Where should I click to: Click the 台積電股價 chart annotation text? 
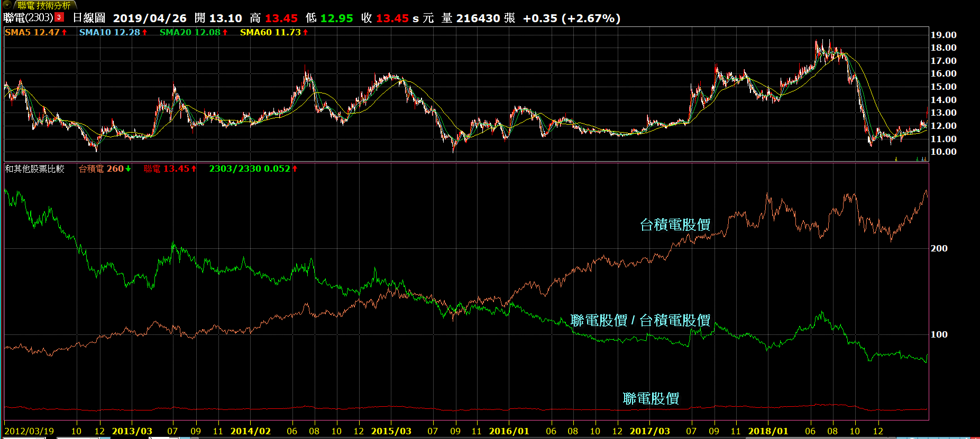tap(675, 225)
